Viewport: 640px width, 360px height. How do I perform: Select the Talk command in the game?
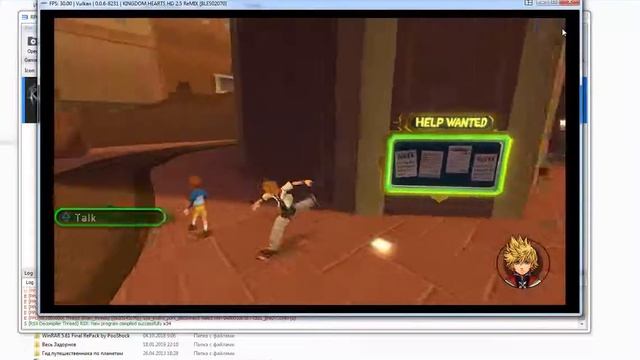[110, 217]
